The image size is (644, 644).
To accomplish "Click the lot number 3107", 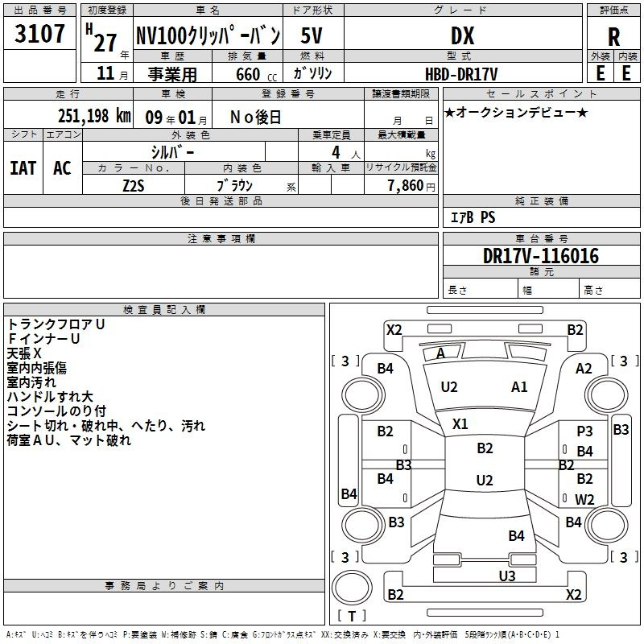I will 39,34.
